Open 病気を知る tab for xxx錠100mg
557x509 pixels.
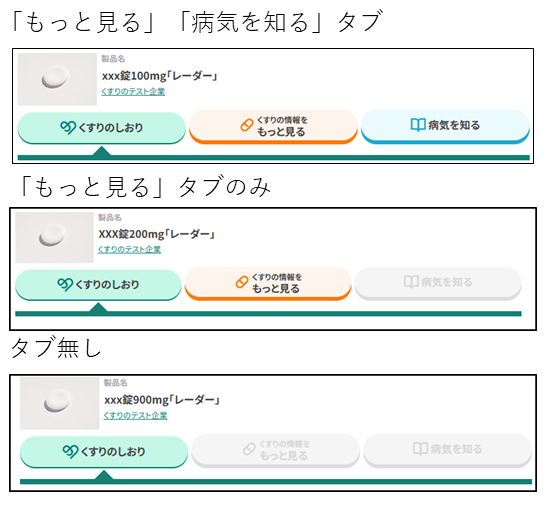pos(445,126)
